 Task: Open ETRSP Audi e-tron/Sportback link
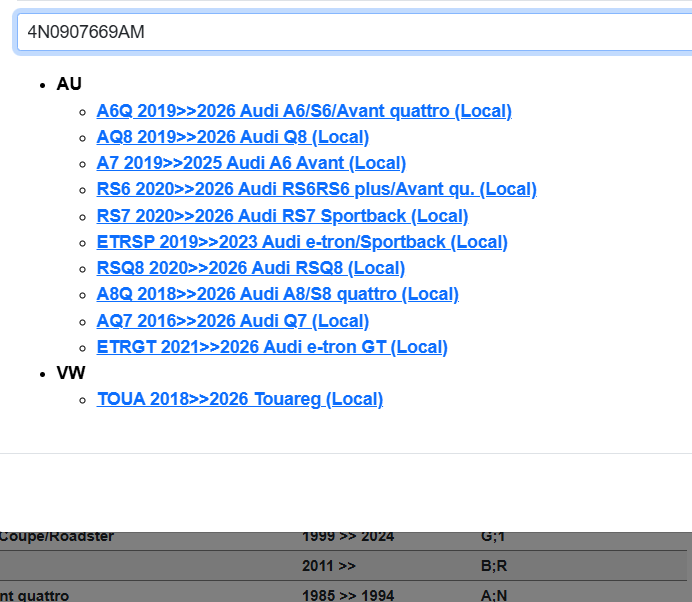coord(302,242)
